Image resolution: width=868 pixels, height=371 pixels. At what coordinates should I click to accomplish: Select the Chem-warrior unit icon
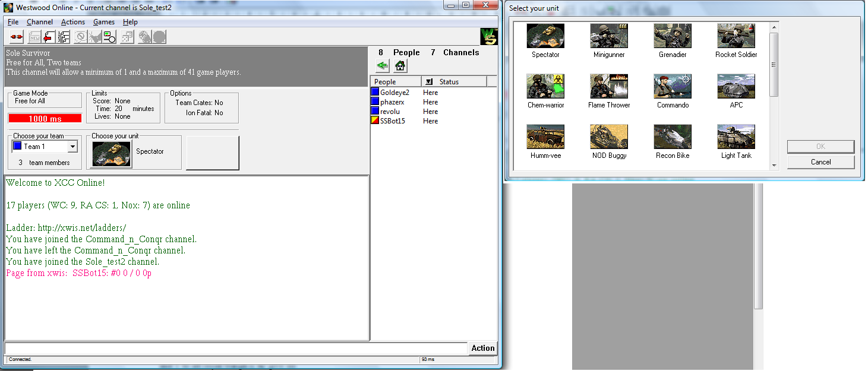click(545, 87)
